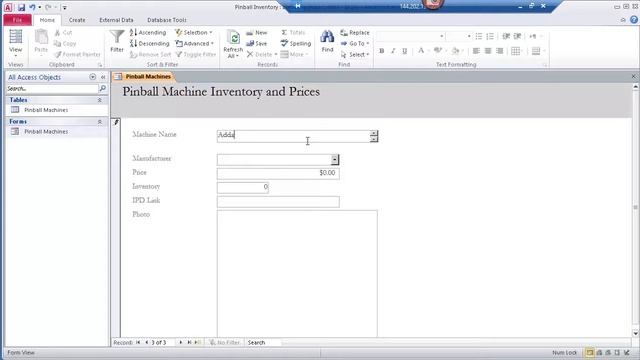This screenshot has width=640, height=360.
Task: Go to the last record arrow
Action: click(x=189, y=342)
